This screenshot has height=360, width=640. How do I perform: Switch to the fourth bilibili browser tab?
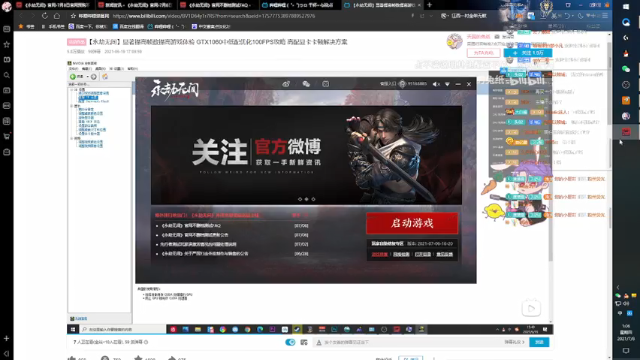tap(299, 5)
